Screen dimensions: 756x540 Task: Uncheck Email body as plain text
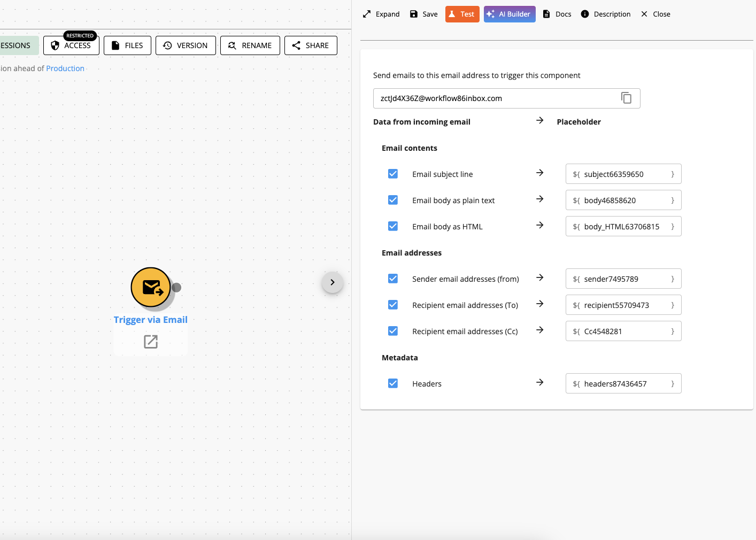click(x=393, y=200)
